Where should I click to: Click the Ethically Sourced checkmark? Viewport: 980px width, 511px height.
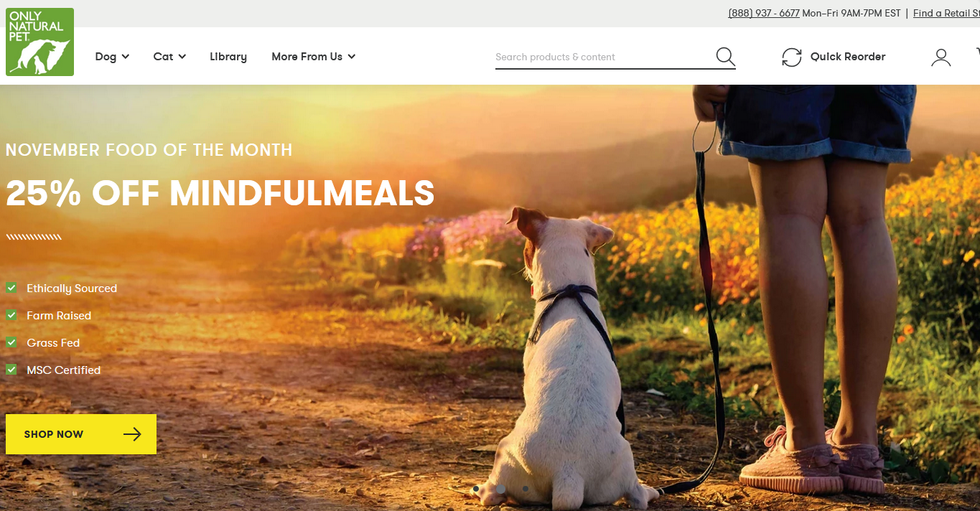pyautogui.click(x=11, y=288)
